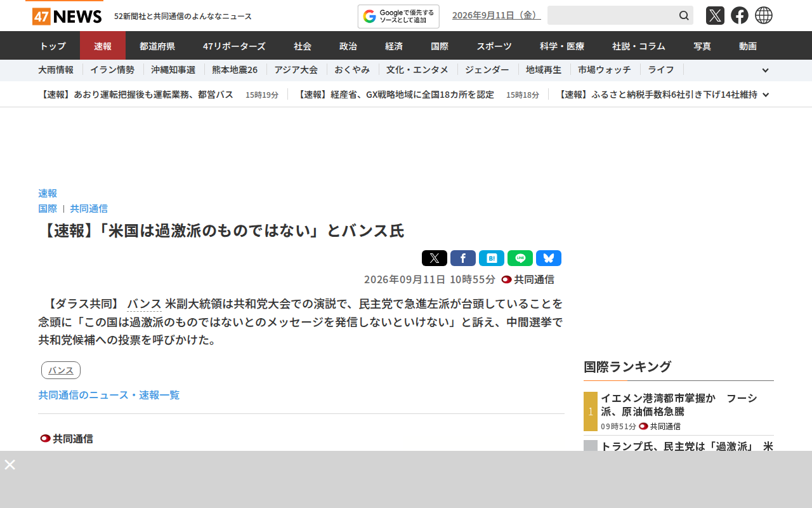Share article via Facebook share button
The height and width of the screenshot is (508, 812).
pos(463,258)
